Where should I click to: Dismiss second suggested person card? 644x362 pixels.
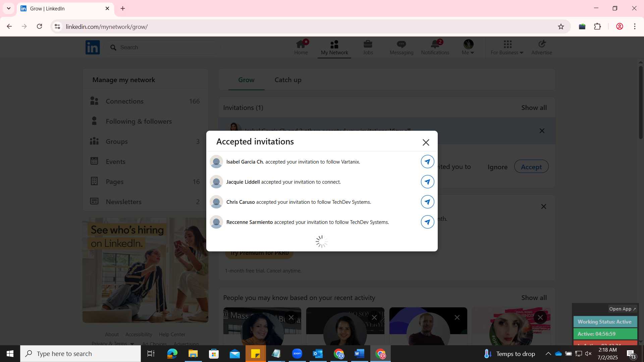coord(374,317)
